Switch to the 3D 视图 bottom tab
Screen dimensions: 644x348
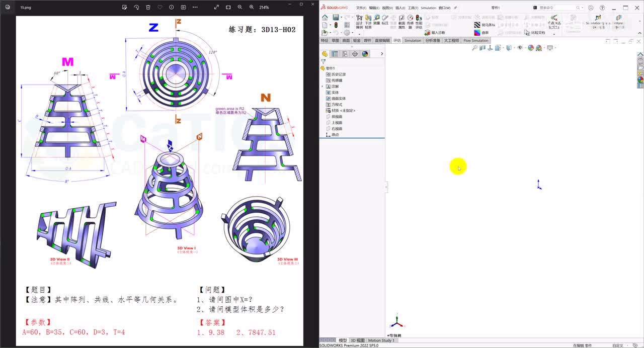pos(357,340)
